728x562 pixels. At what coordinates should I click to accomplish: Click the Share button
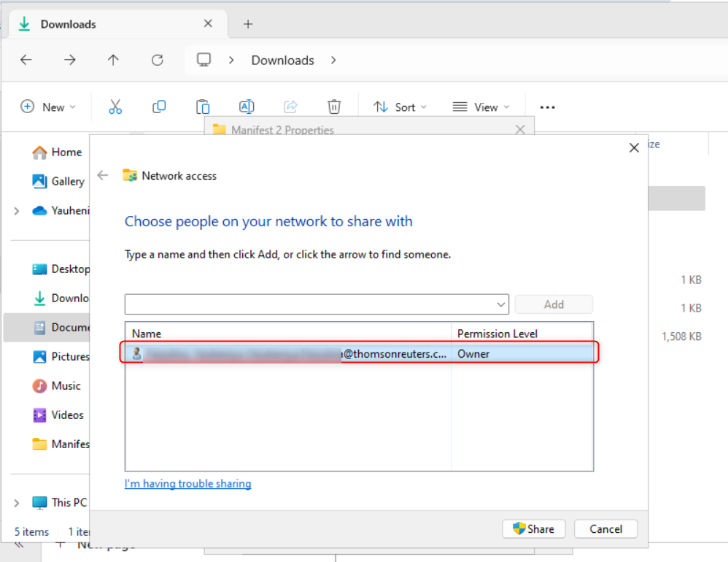point(533,529)
